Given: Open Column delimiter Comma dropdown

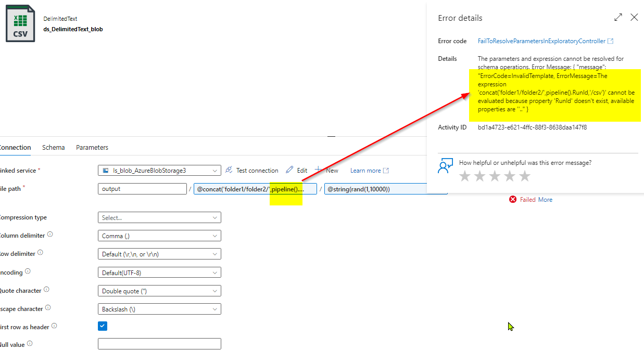Looking at the screenshot, I should click(159, 236).
